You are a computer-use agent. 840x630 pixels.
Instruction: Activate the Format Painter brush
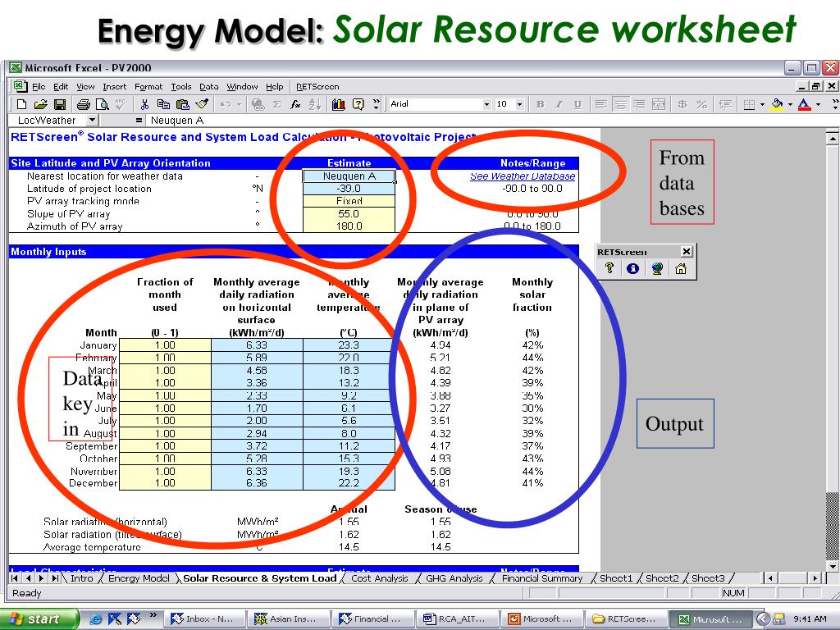(202, 104)
